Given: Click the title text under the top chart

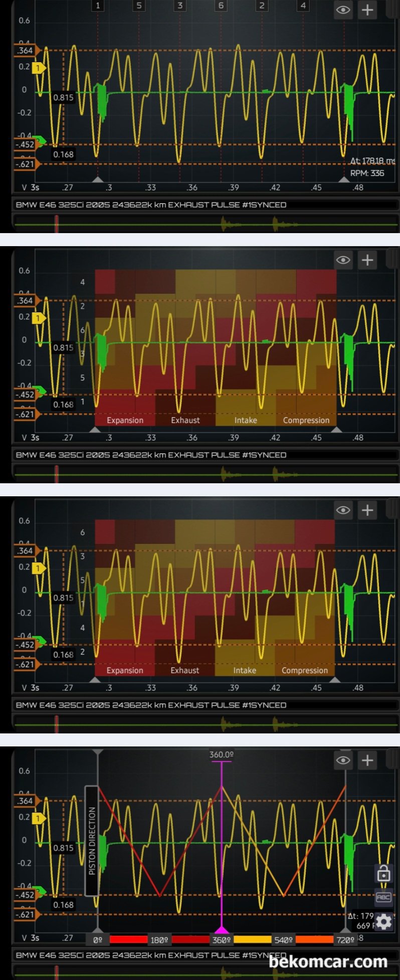Looking at the screenshot, I should coord(151,205).
